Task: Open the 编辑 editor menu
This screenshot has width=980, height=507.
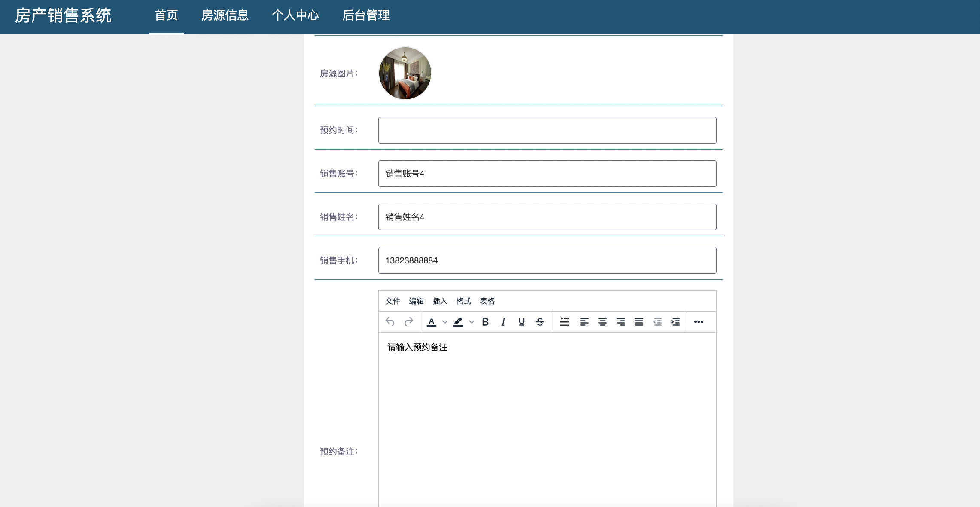Action: coord(416,301)
